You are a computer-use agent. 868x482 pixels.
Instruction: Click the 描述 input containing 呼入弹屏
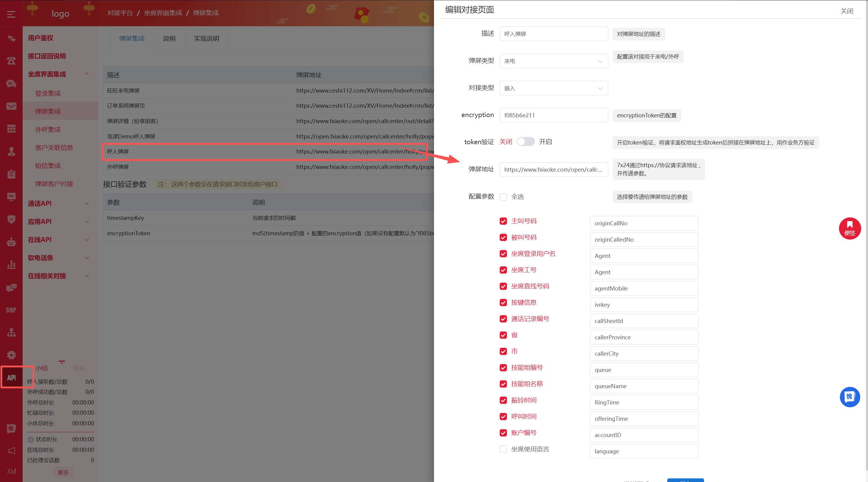(x=553, y=34)
